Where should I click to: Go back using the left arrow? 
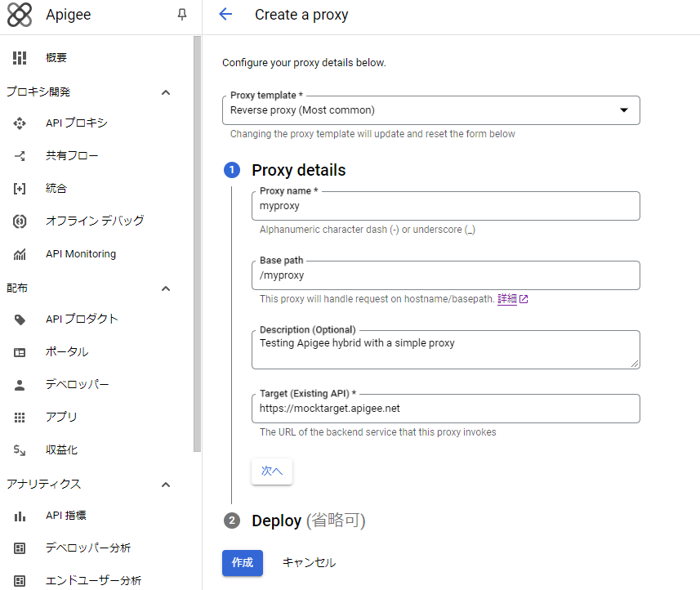226,15
